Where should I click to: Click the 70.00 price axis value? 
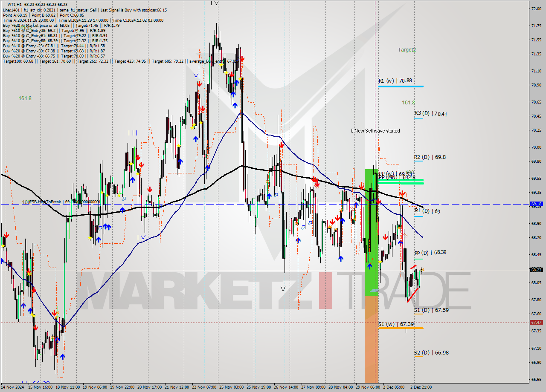click(536, 147)
